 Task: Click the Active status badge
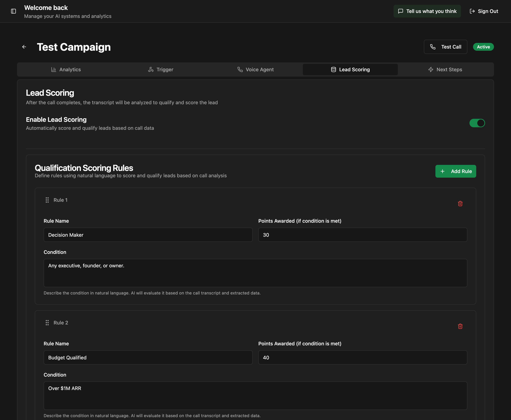coord(483,47)
